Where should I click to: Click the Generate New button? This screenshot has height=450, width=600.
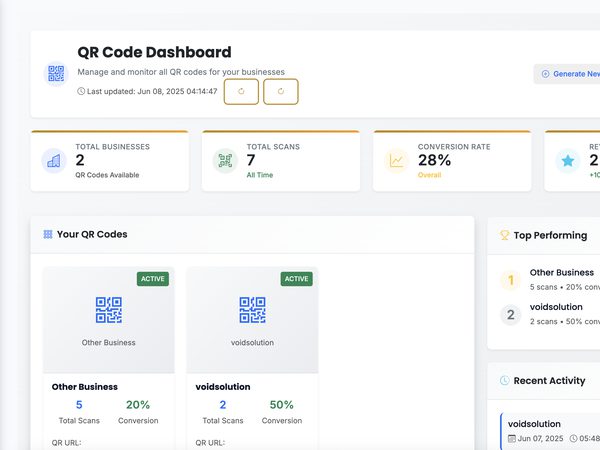(x=567, y=74)
